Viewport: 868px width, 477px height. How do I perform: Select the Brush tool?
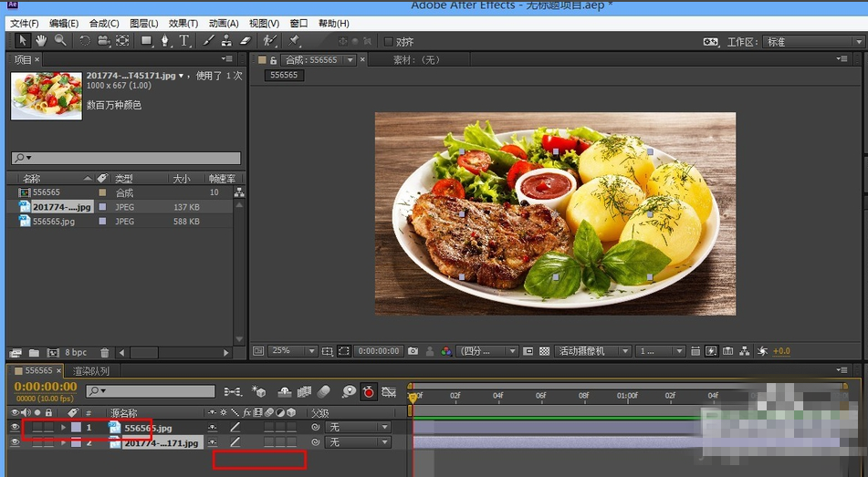pos(209,41)
